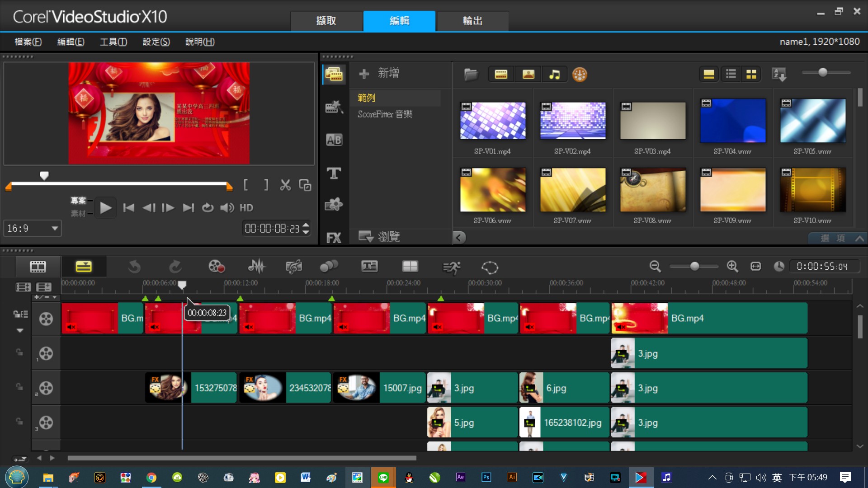Open the track add/remove dropdown
Screen dimensions: 868x488
[45, 297]
